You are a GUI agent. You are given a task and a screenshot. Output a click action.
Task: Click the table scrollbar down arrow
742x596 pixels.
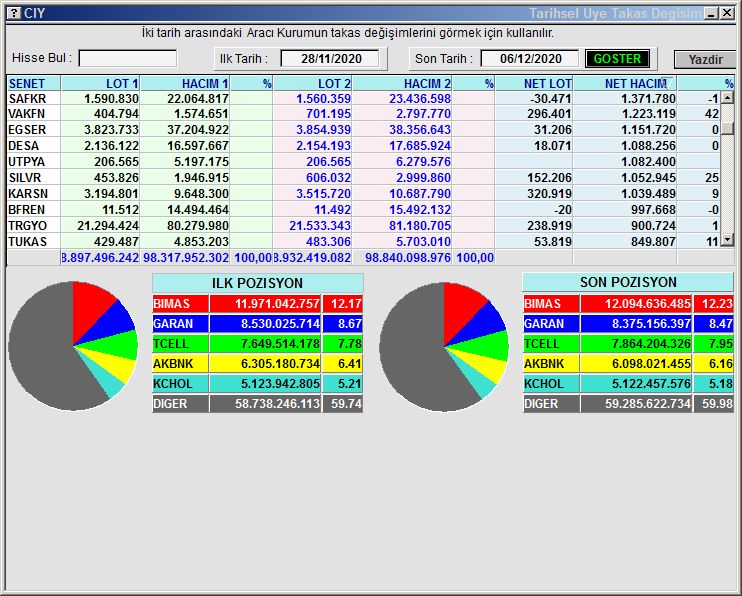[x=727, y=240]
